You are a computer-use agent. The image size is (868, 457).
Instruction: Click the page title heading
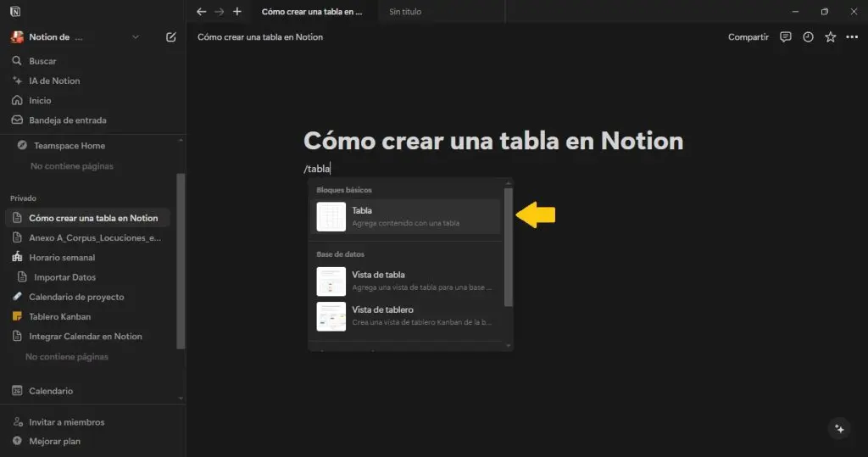[493, 141]
